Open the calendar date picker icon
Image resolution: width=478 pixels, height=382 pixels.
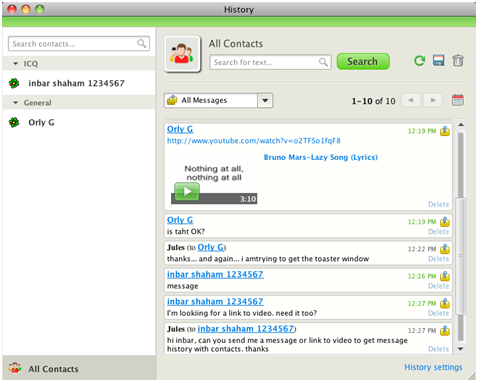click(458, 100)
